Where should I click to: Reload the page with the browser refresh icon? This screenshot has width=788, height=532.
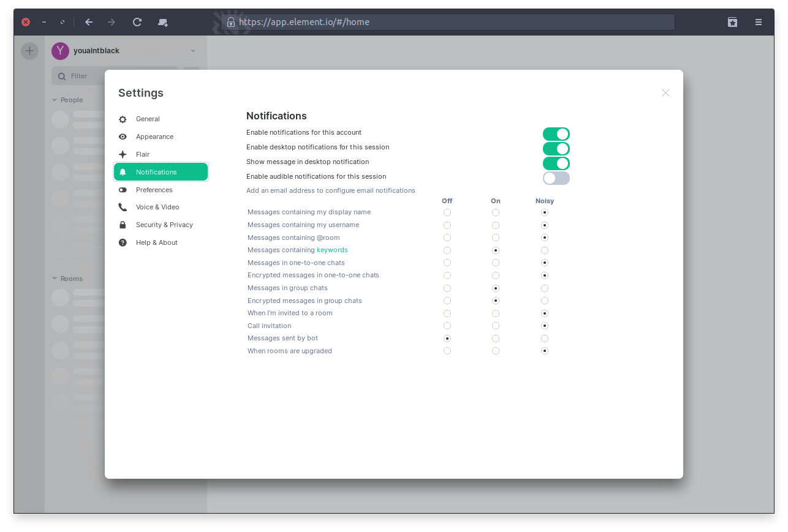click(x=137, y=22)
